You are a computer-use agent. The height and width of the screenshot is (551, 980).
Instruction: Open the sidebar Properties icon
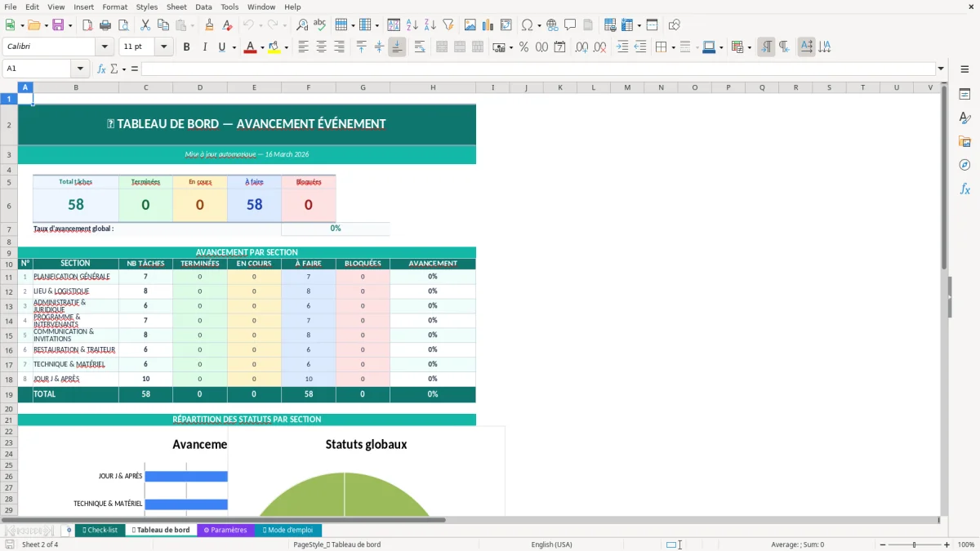[x=964, y=94]
